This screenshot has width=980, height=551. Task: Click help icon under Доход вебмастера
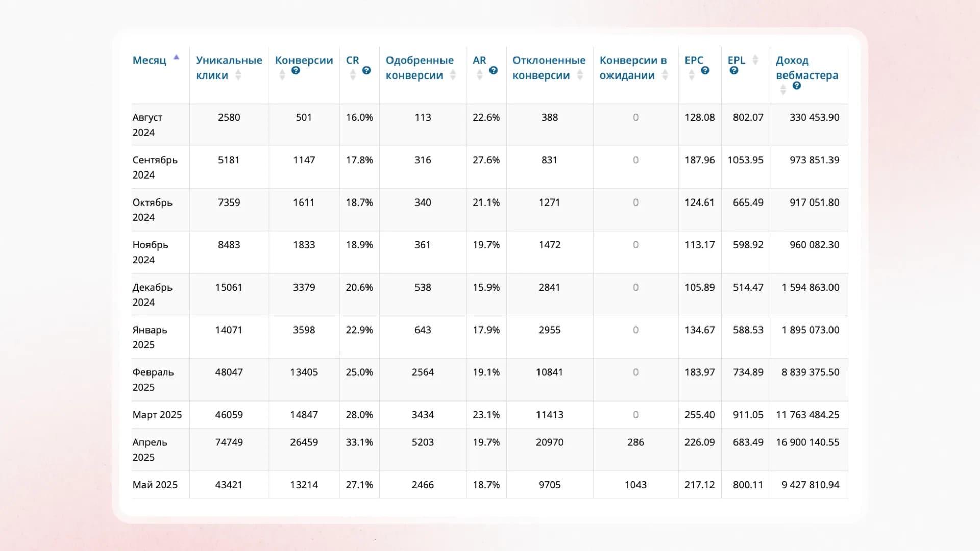[796, 86]
